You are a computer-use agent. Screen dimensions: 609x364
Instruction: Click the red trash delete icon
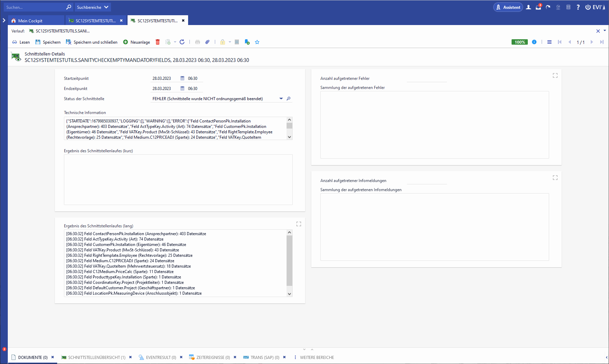pyautogui.click(x=158, y=42)
